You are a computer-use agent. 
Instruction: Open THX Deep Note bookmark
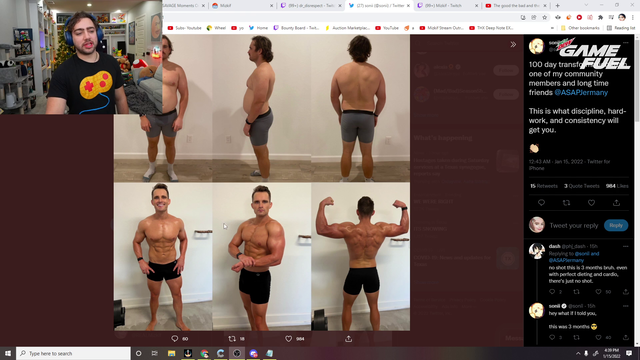[491, 28]
